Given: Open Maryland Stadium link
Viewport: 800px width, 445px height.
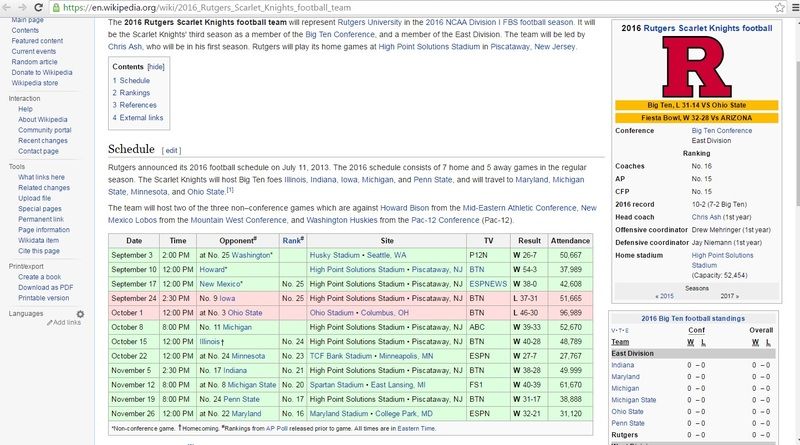Looking at the screenshot, I should click(x=339, y=414).
